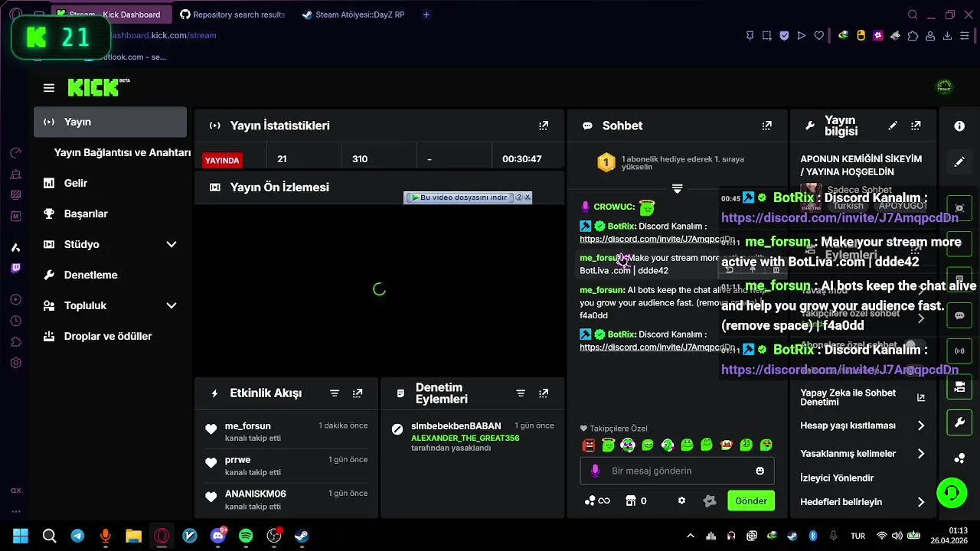Open a new browser tab
The image size is (980, 551).
pos(426,15)
